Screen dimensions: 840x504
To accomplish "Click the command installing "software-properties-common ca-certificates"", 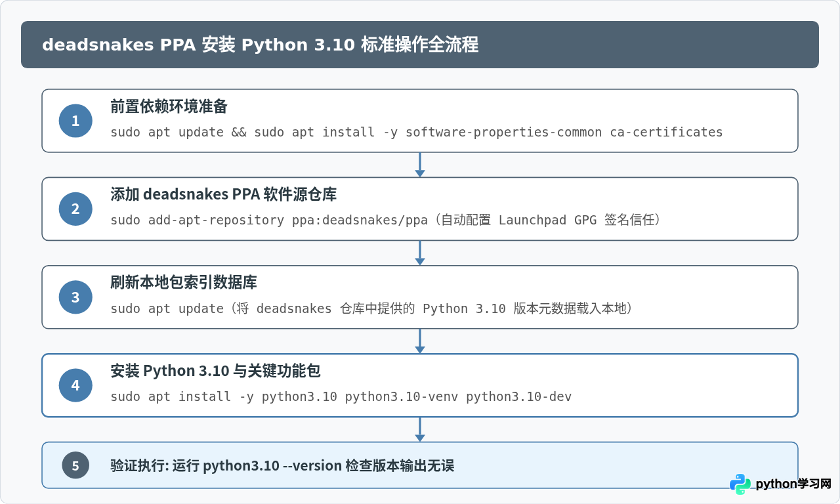I will 416,132.
